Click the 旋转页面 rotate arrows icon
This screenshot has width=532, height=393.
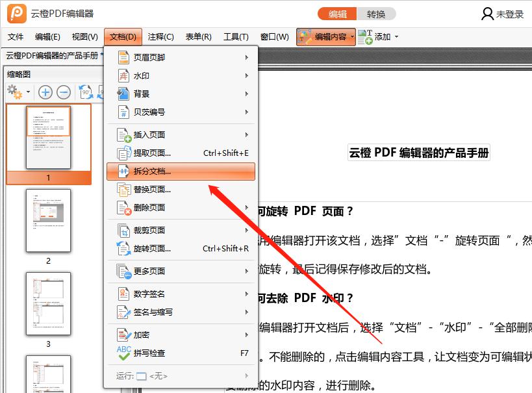(x=124, y=248)
